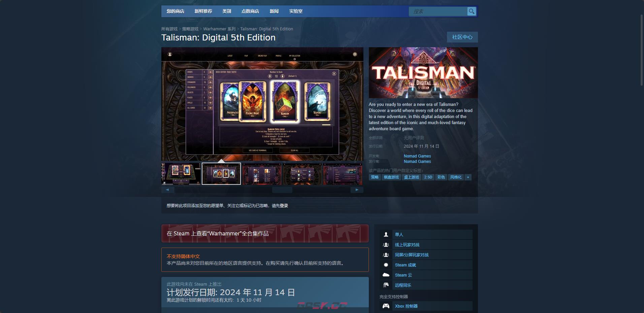Click the left arrow of thumbnail strip
644x313 pixels.
pyautogui.click(x=167, y=190)
